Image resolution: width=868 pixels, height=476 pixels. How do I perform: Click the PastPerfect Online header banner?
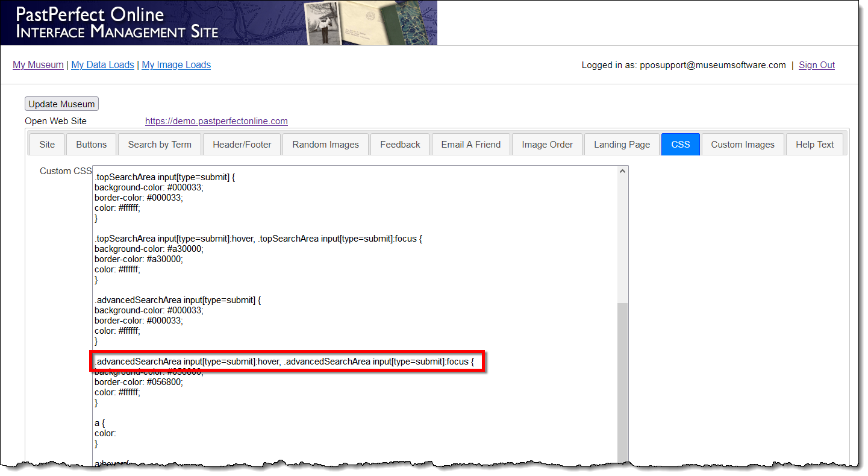point(219,23)
